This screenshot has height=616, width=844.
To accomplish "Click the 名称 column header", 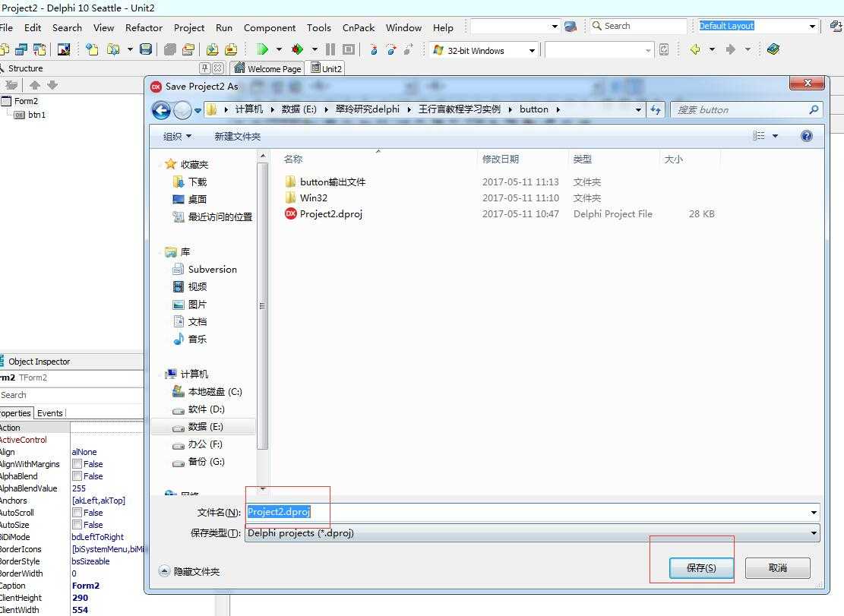I will [x=293, y=160].
